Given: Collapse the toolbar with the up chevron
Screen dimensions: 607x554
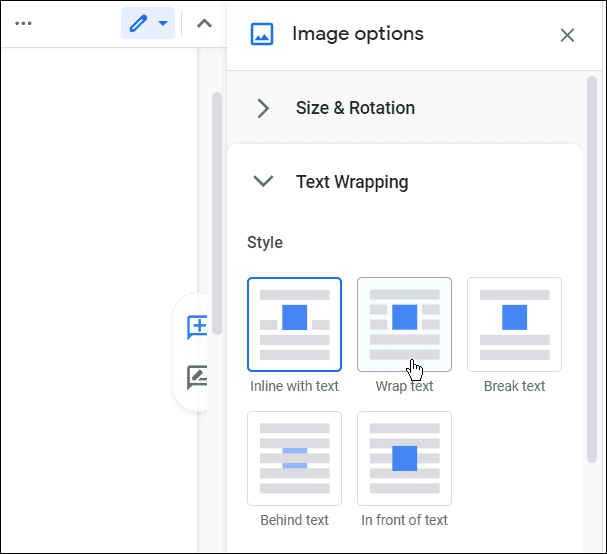Looking at the screenshot, I should tap(204, 24).
